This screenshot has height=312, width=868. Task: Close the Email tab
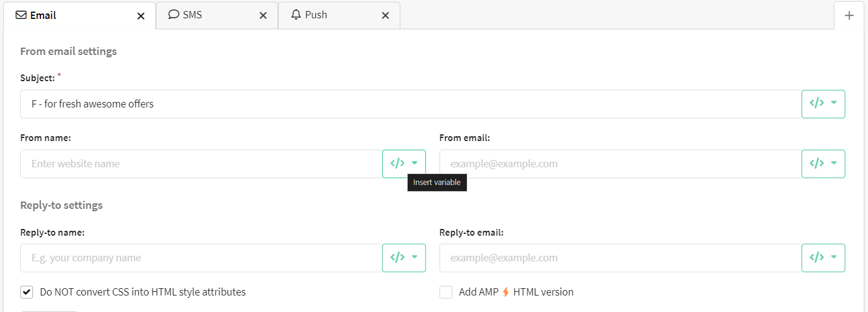click(x=141, y=16)
